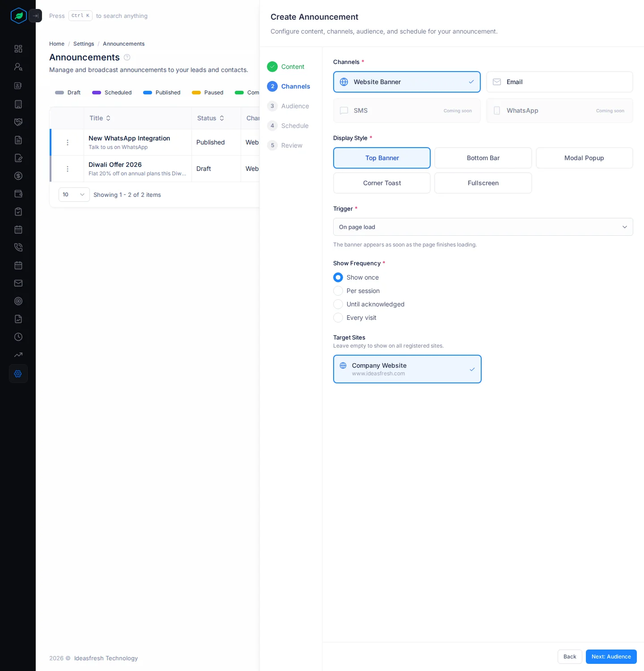Image resolution: width=644 pixels, height=671 pixels.
Task: Choose the Every visit frequency option
Action: click(x=355, y=318)
